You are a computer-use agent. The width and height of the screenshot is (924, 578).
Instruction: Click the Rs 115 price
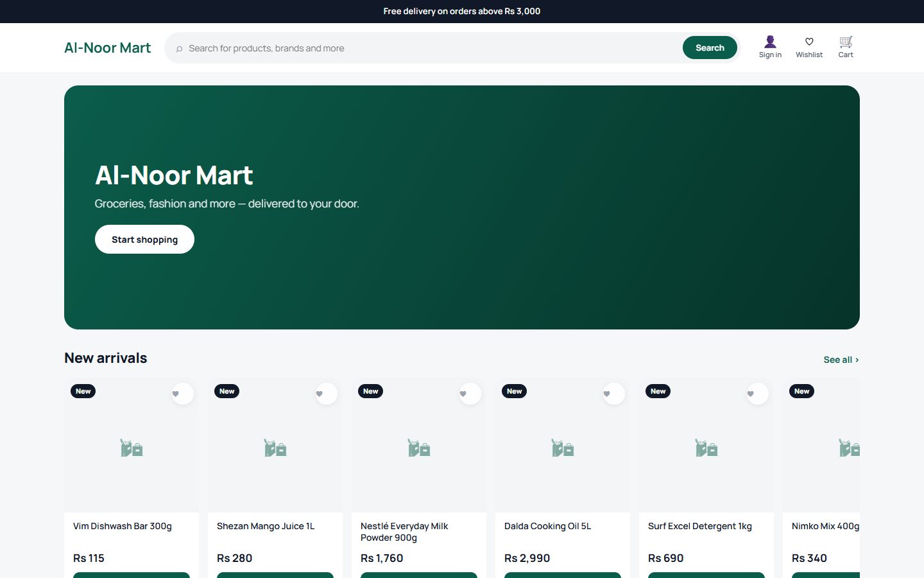(x=89, y=558)
